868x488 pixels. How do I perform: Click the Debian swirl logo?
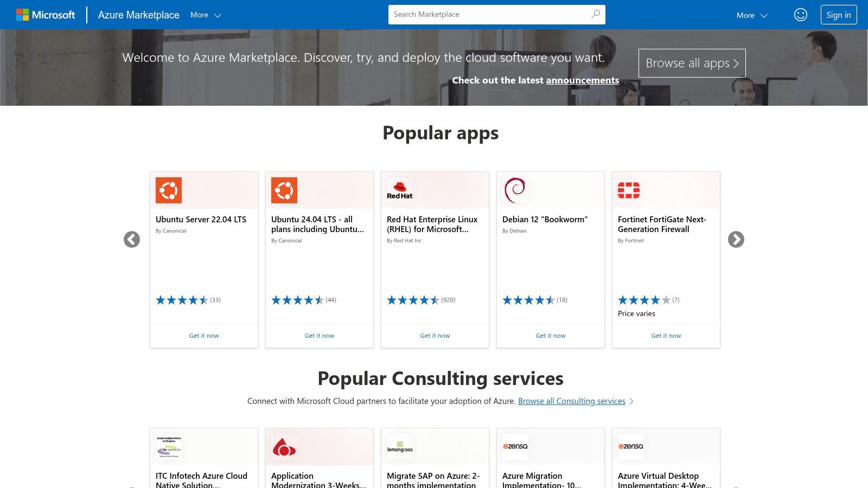pos(515,190)
